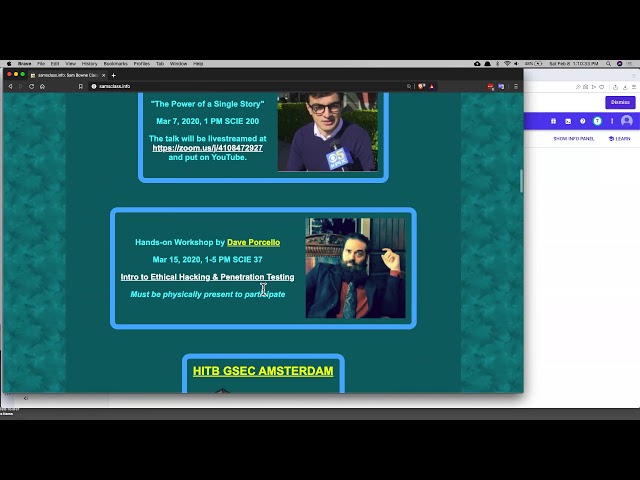Image resolution: width=640 pixels, height=480 pixels.
Task: Open the Apple menu
Action: pyautogui.click(x=9, y=64)
